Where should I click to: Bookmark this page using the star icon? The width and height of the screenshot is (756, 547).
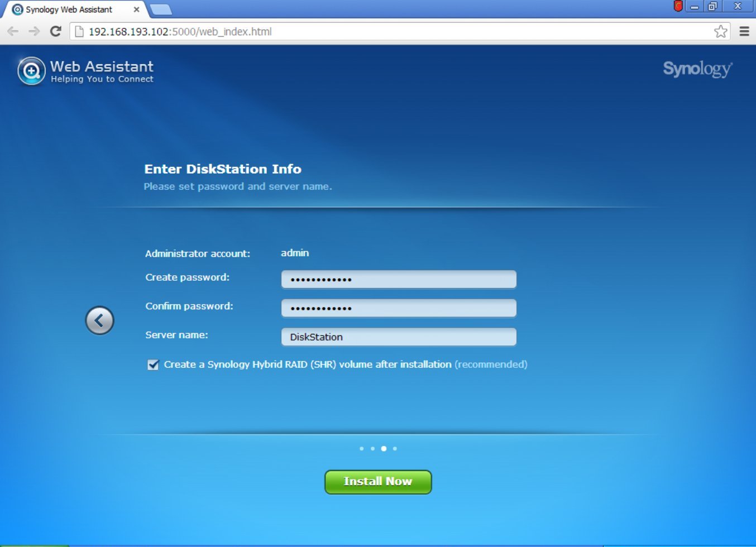(720, 31)
